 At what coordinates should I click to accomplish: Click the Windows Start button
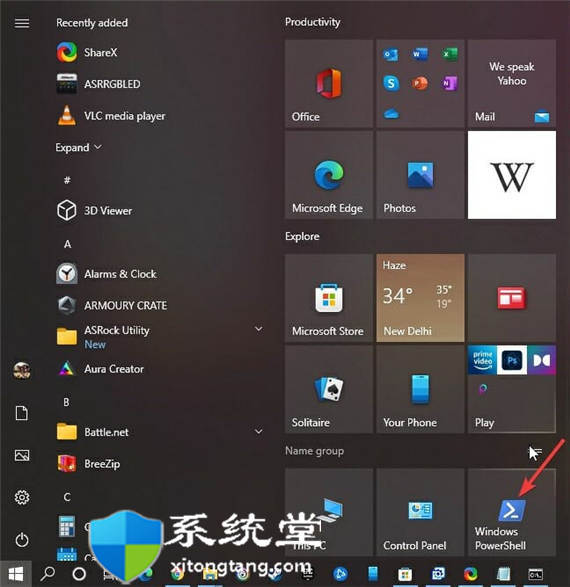(16, 573)
